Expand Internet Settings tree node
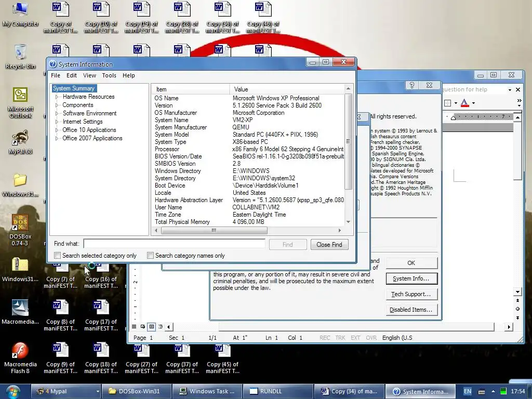532x399 pixels. [57, 122]
